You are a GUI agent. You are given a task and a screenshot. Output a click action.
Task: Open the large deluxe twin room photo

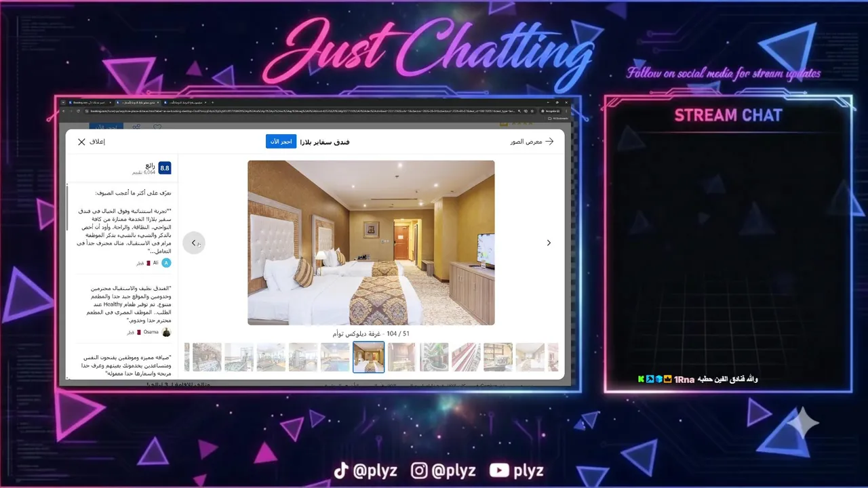pos(371,243)
